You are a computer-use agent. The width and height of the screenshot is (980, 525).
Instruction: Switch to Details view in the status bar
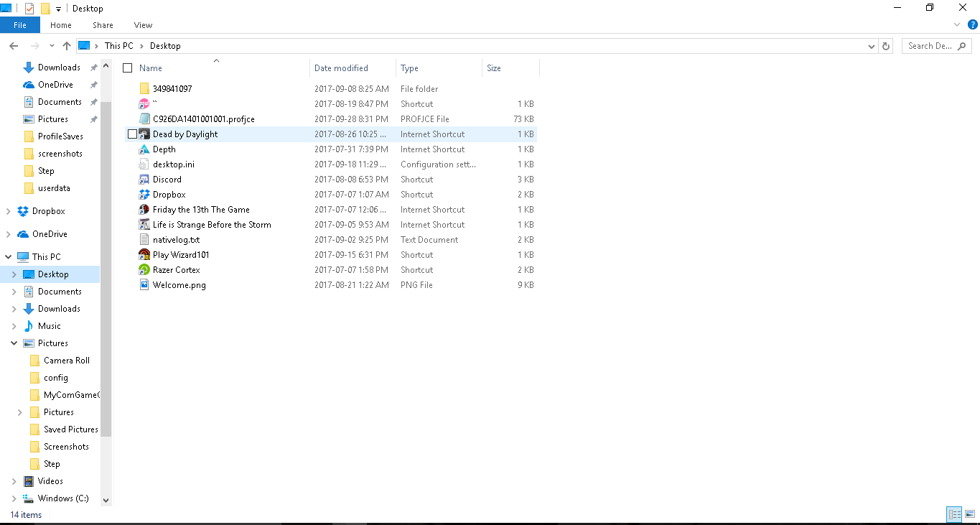[x=954, y=514]
